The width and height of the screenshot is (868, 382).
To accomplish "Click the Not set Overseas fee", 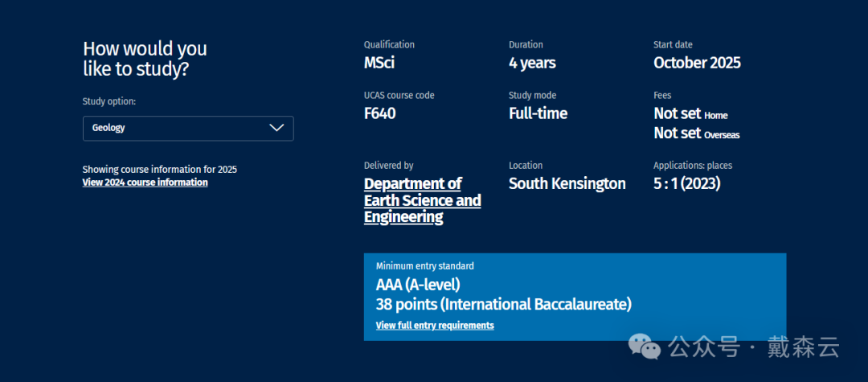I will coord(696,133).
